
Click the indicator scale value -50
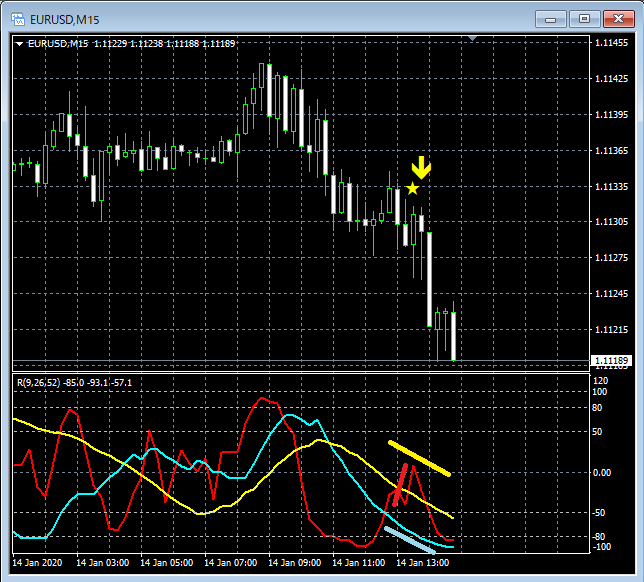click(599, 513)
